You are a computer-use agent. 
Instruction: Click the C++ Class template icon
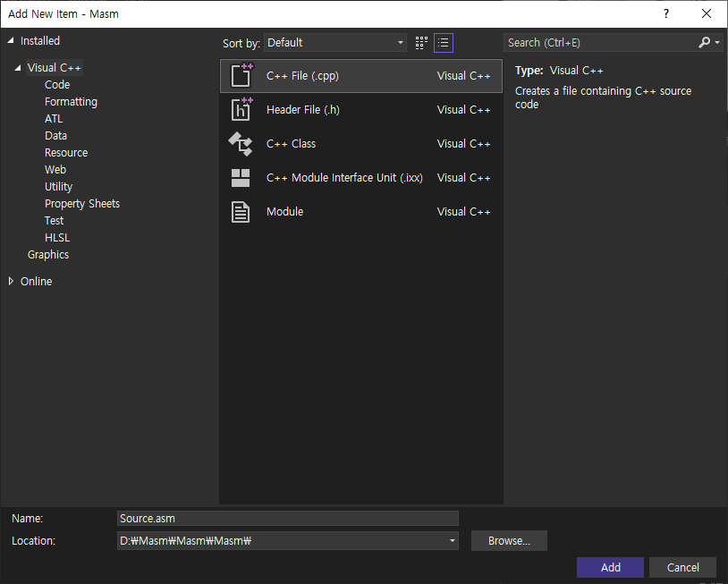click(x=241, y=144)
